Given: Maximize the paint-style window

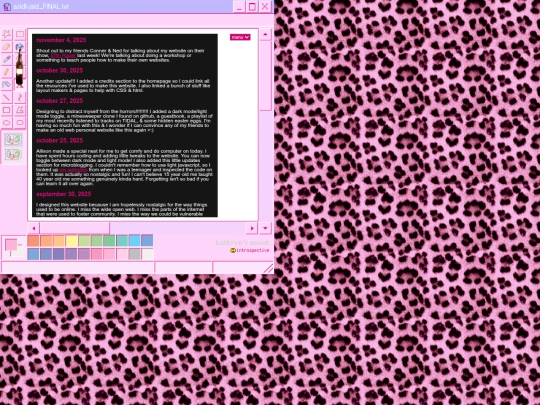Looking at the screenshot, I should [252, 7].
